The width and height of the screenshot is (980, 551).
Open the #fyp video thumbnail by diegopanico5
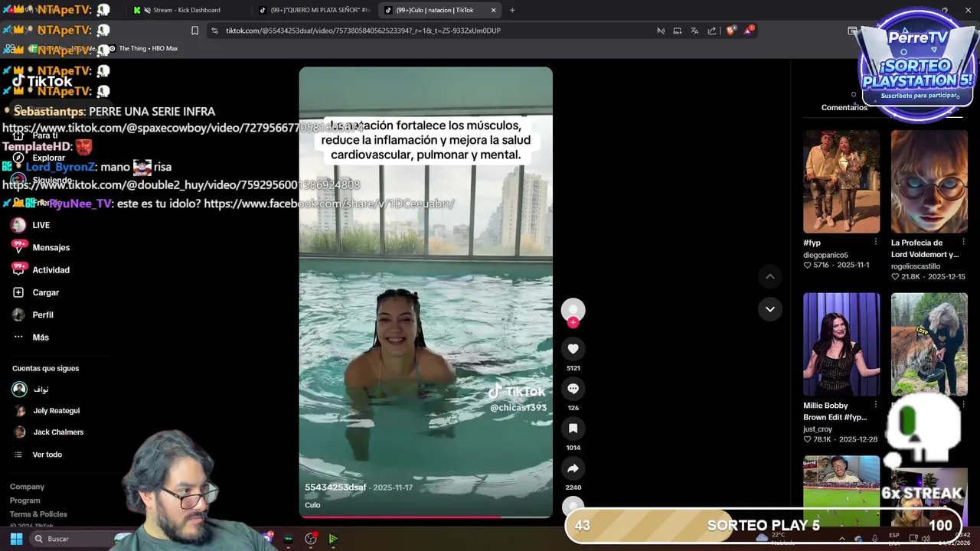point(841,181)
